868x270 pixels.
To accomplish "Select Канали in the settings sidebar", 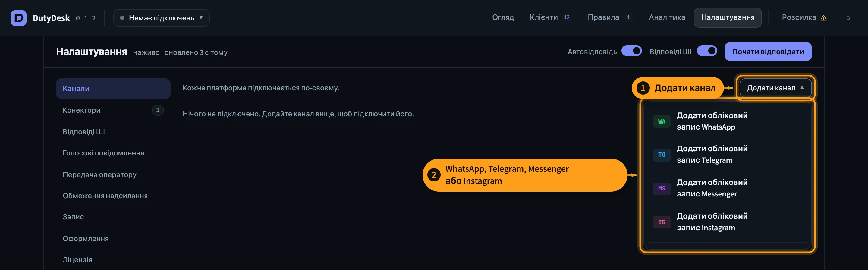I will coord(113,89).
